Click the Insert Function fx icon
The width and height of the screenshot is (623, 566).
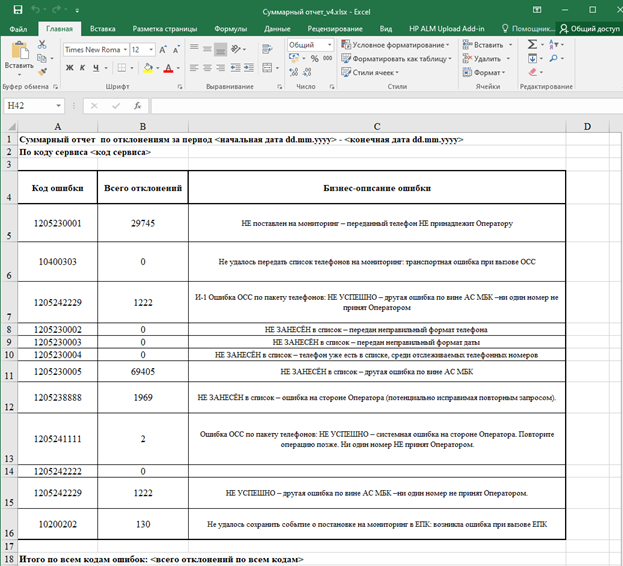pyautogui.click(x=136, y=106)
